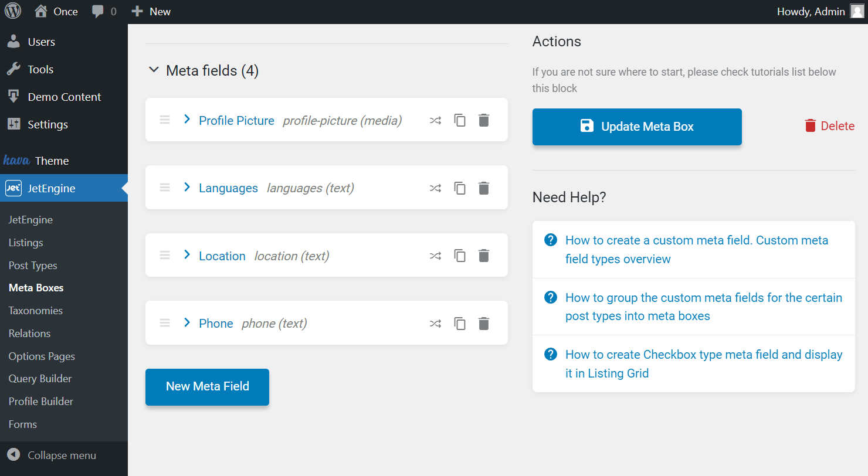
Task: Click the Location field title
Action: point(222,256)
